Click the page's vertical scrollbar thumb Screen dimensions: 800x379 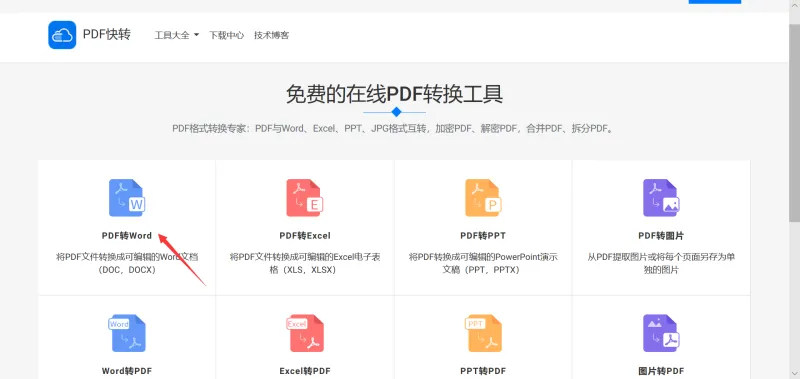tap(794, 122)
